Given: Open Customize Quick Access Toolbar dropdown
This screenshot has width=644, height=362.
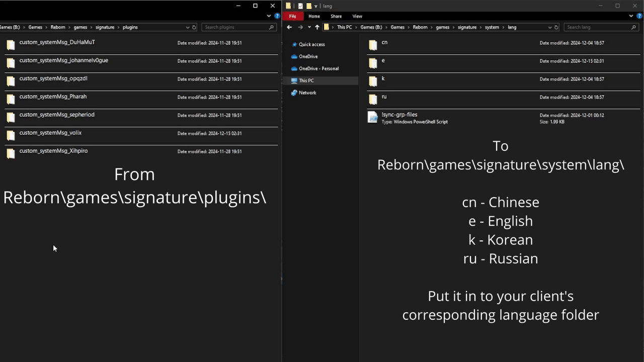Looking at the screenshot, I should [x=316, y=6].
